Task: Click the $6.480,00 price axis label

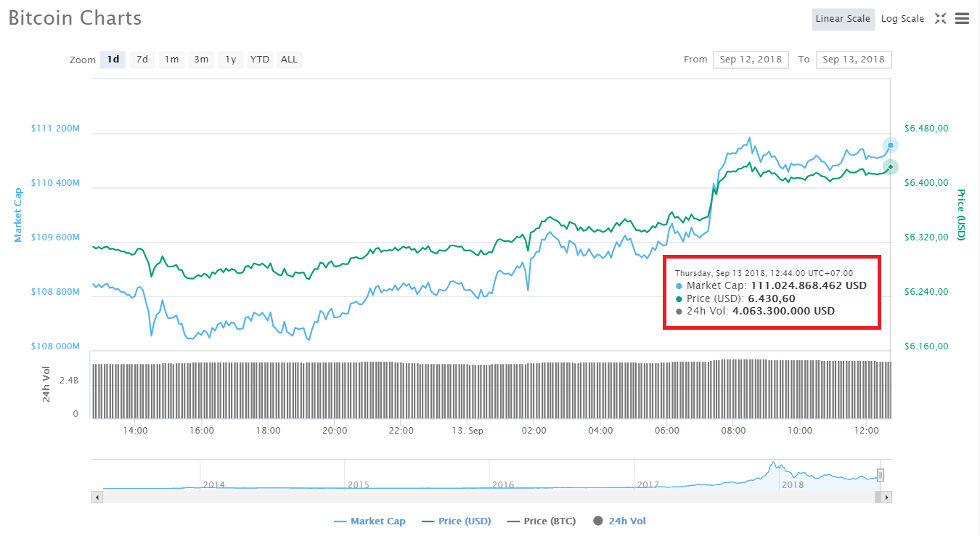Action: click(x=926, y=129)
